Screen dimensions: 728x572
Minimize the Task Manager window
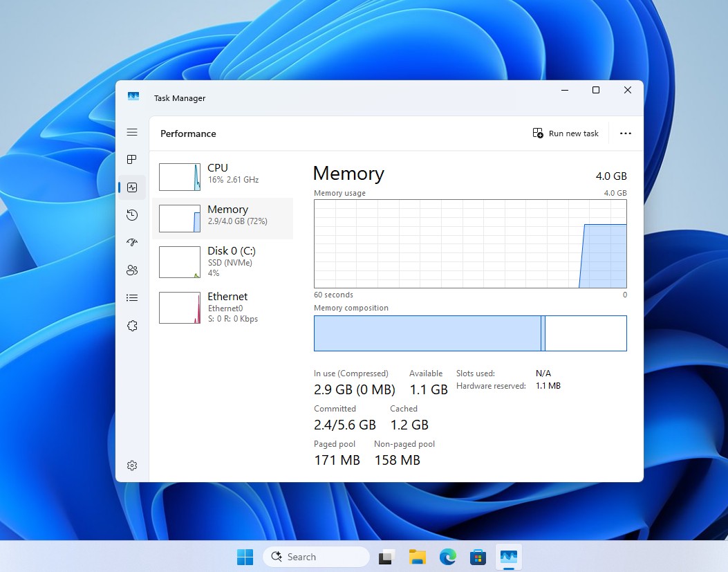[x=565, y=90]
